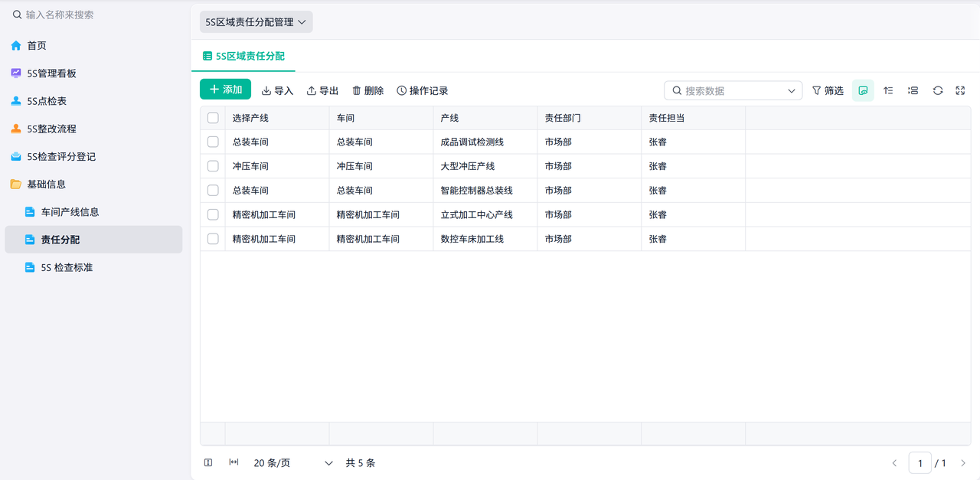Click the 共 5 条 total count text

click(x=361, y=463)
